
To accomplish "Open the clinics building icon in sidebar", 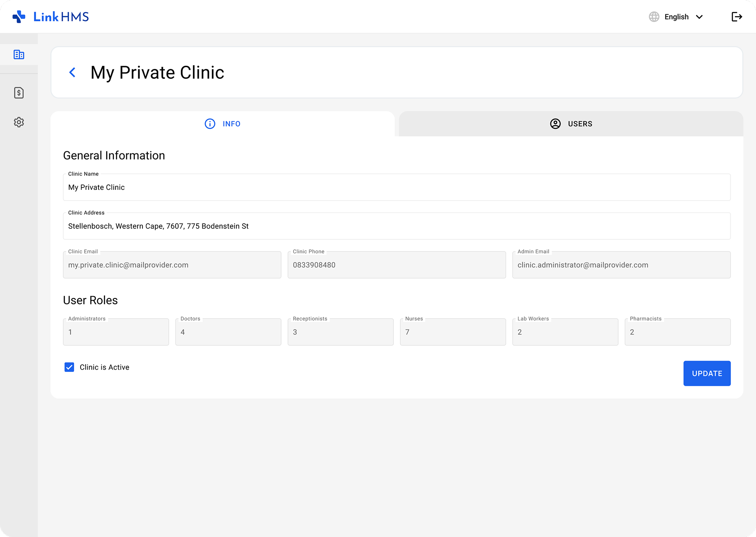I will (19, 55).
